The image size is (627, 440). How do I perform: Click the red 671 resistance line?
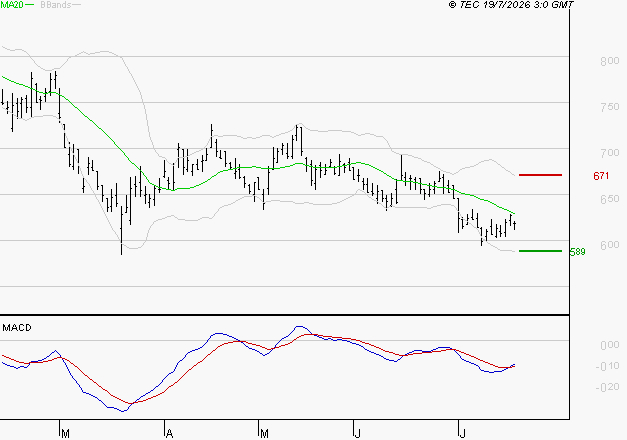540,175
